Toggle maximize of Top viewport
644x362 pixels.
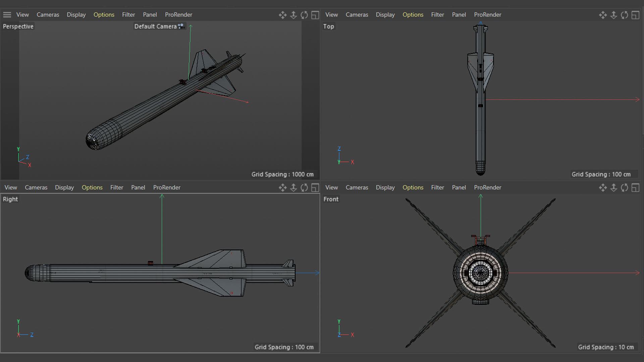[x=635, y=15]
